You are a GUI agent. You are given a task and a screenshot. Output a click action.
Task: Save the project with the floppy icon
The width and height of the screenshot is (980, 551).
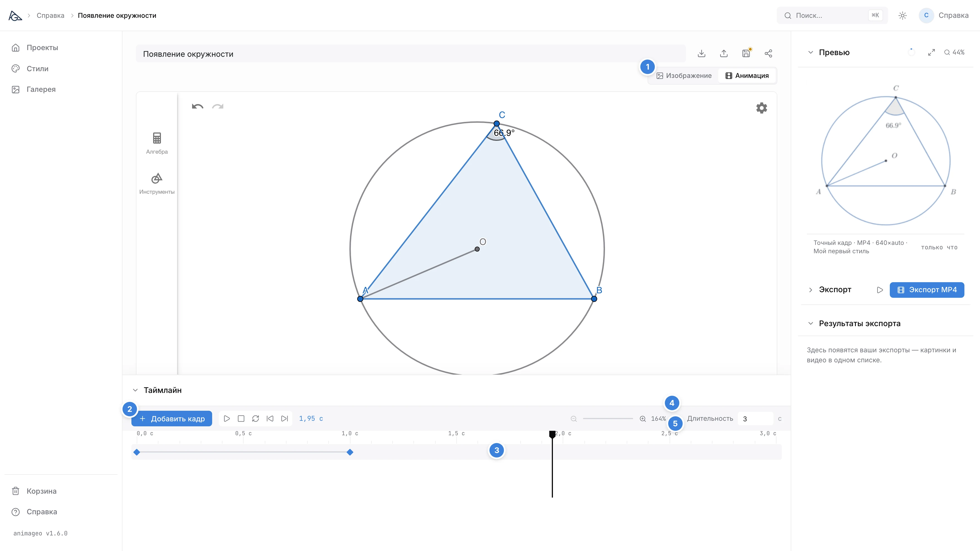[746, 54]
